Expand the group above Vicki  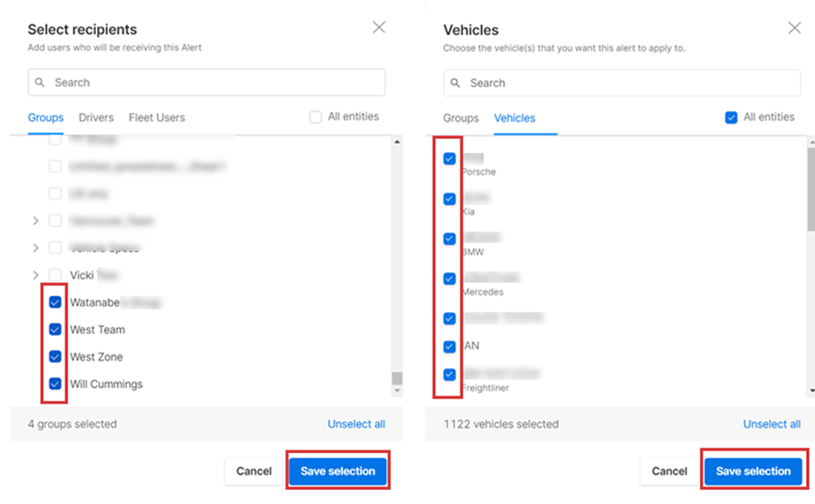click(36, 248)
